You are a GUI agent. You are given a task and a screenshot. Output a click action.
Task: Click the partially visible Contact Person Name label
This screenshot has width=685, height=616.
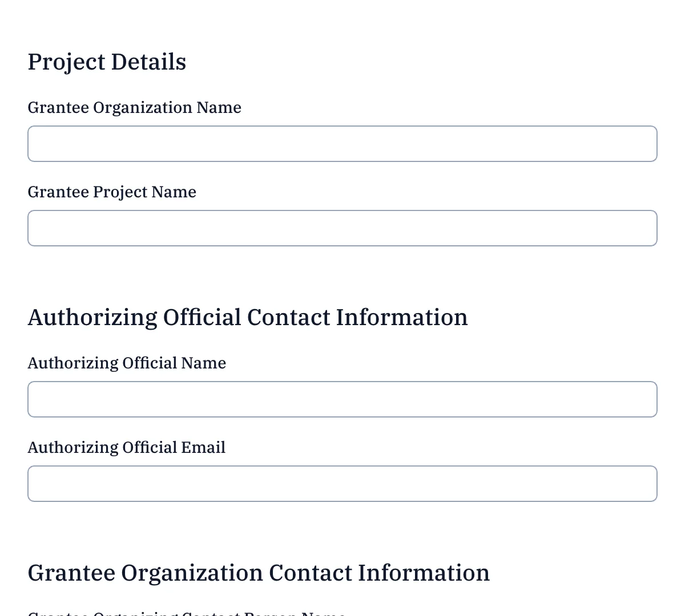click(x=187, y=613)
